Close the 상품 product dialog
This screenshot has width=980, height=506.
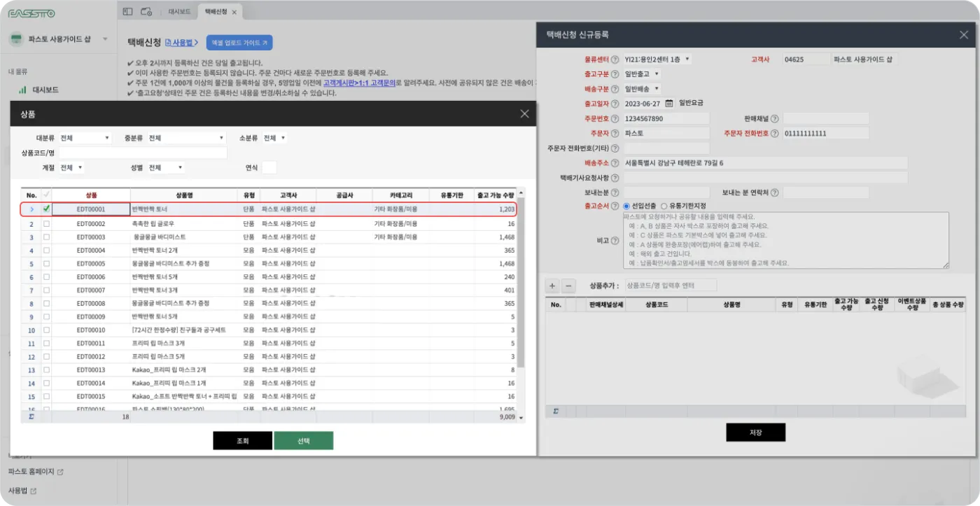[x=524, y=114]
